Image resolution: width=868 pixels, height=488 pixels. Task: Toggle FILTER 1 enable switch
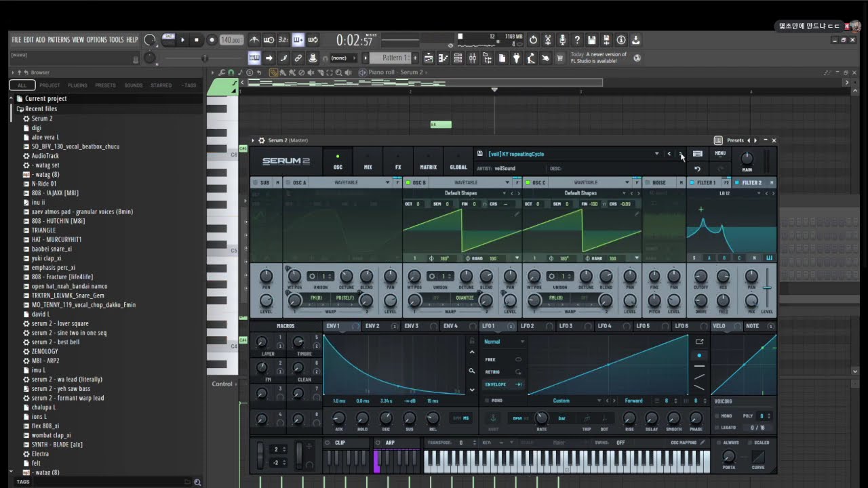click(692, 182)
